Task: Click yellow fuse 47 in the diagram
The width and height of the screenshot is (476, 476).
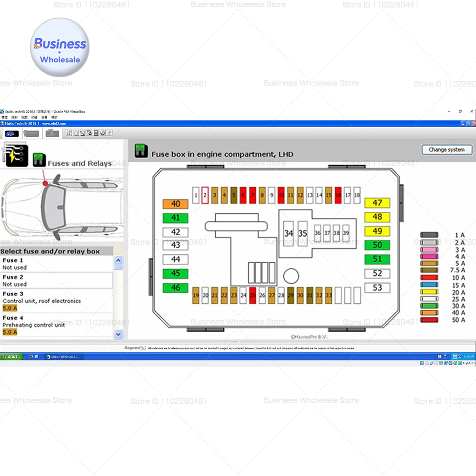Action: pyautogui.click(x=377, y=203)
